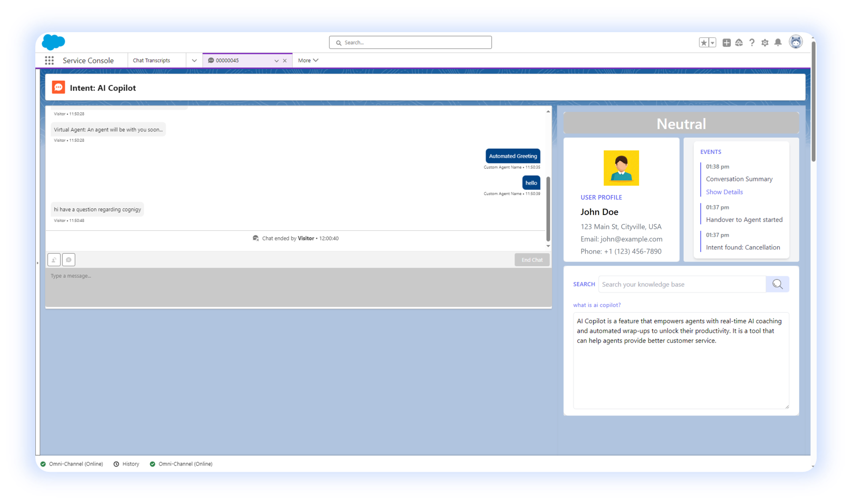Click the Salesforce cloud logo
The image size is (852, 504).
click(x=53, y=42)
